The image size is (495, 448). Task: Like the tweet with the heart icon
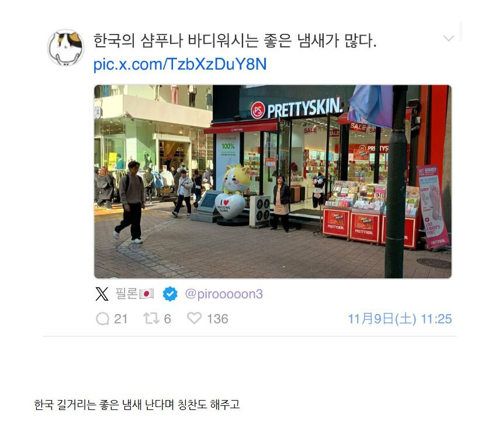[x=194, y=318]
